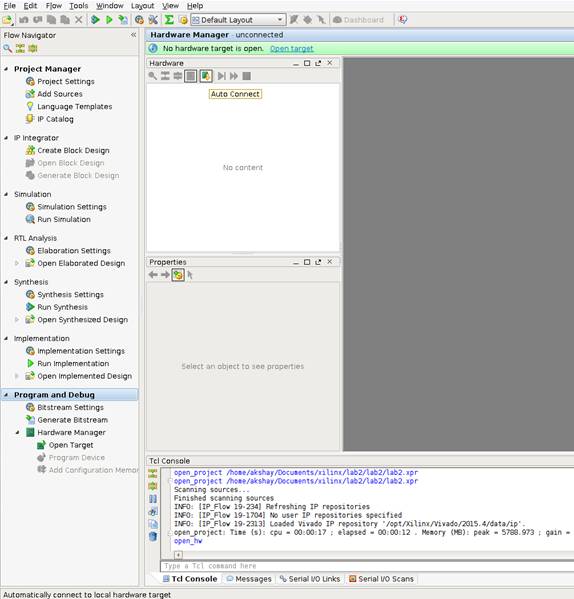Open the Default Layout dropdown

tap(238, 19)
